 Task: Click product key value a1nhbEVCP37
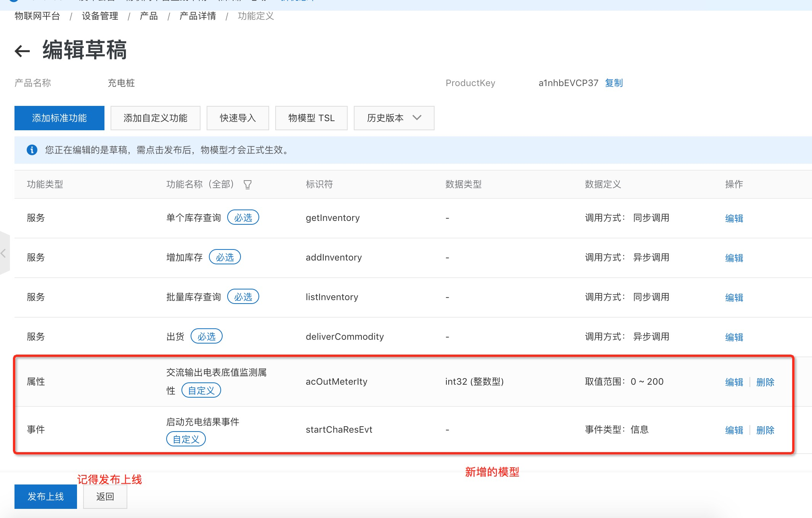coord(568,83)
